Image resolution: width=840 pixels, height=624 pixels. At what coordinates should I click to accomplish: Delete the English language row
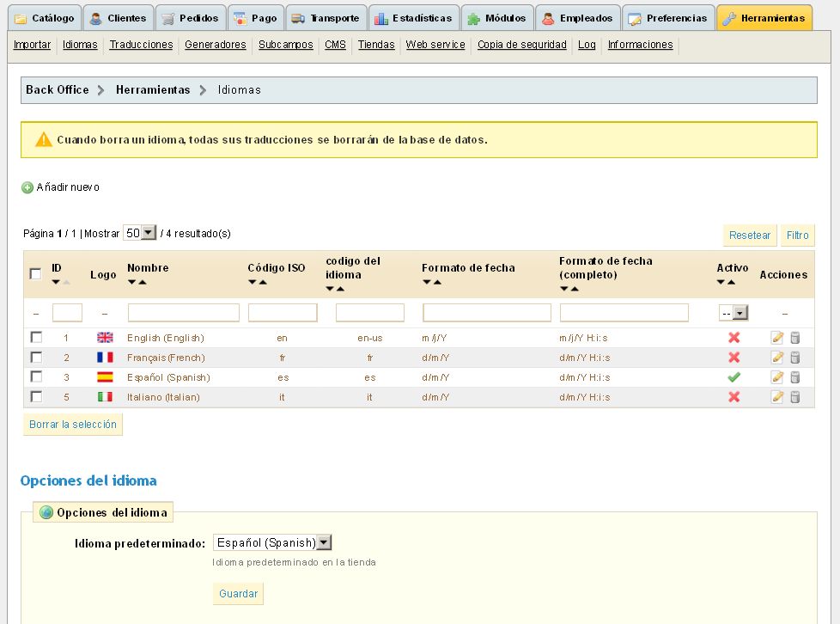795,338
